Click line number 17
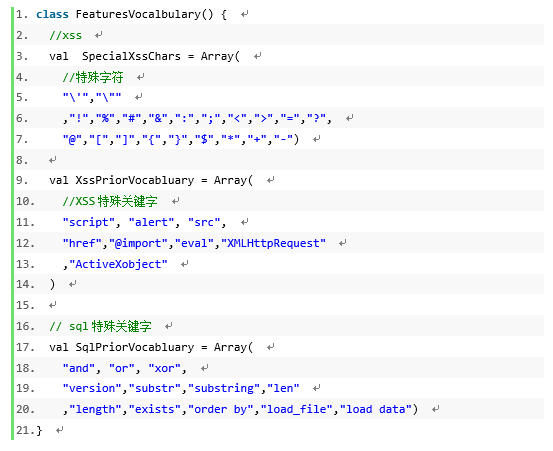 25,347
